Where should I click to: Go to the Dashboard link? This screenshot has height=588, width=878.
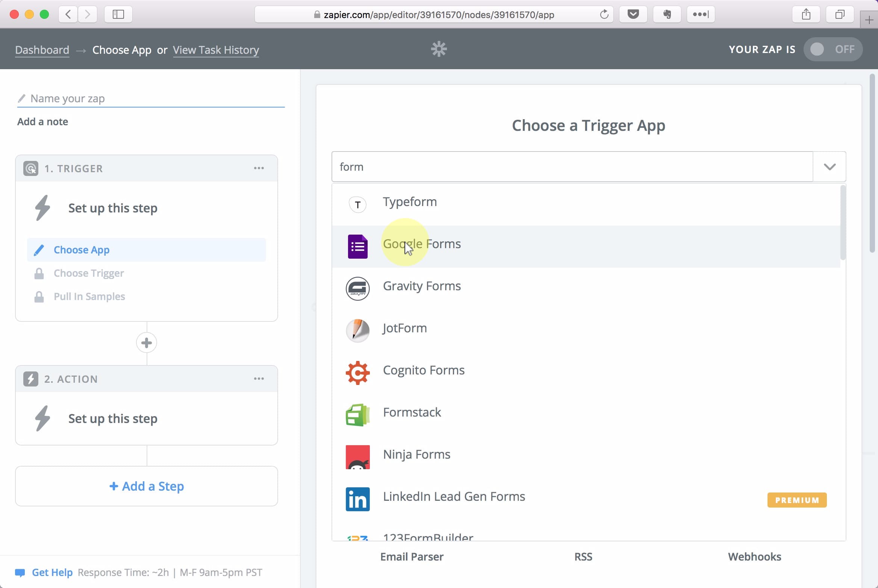click(42, 50)
